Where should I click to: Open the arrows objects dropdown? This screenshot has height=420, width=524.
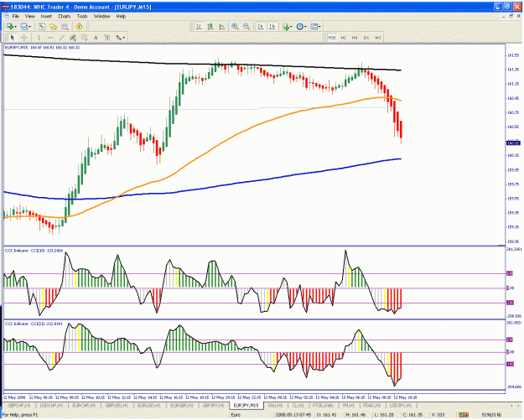pyautogui.click(x=120, y=38)
